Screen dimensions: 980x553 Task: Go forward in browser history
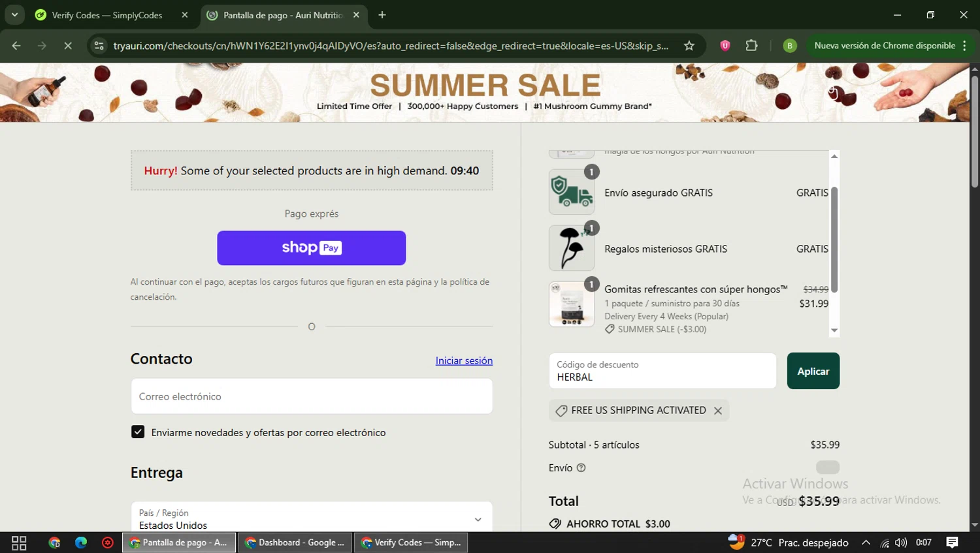42,46
